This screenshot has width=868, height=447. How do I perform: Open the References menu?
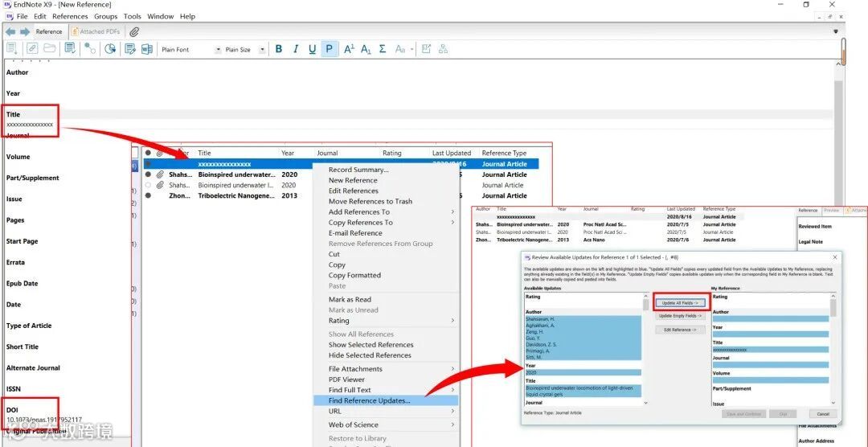point(70,17)
